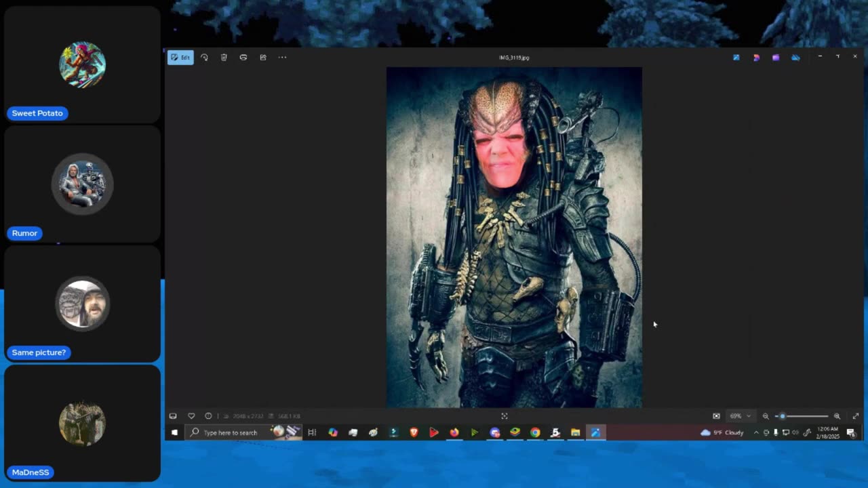Adjust the zoom slider handle
The height and width of the screenshot is (488, 868).
[783, 416]
